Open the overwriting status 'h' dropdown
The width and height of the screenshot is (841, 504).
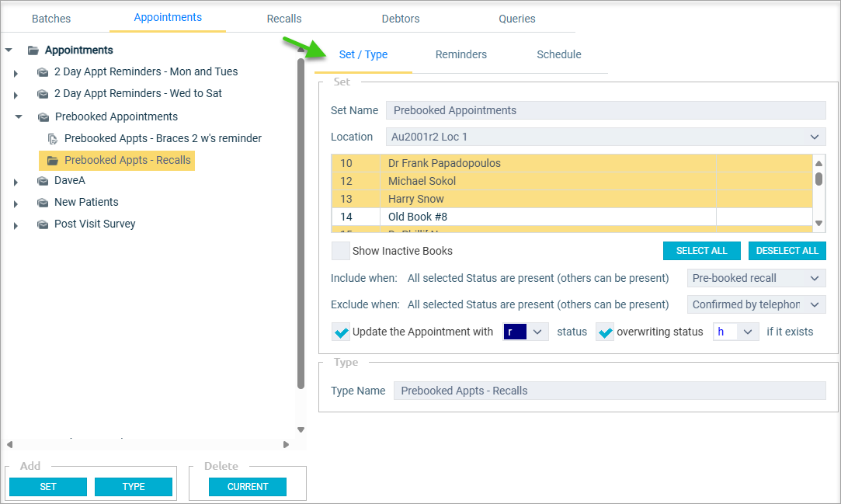click(747, 332)
